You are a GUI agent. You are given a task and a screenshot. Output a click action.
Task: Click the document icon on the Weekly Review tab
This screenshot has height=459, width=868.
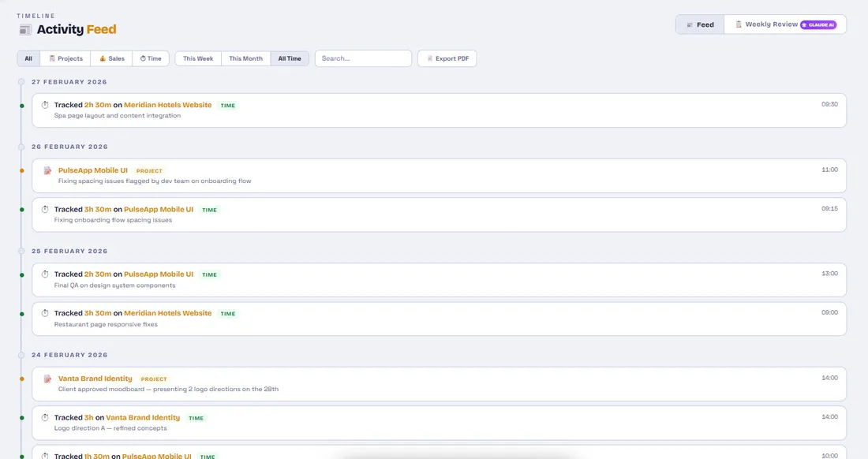click(x=739, y=24)
